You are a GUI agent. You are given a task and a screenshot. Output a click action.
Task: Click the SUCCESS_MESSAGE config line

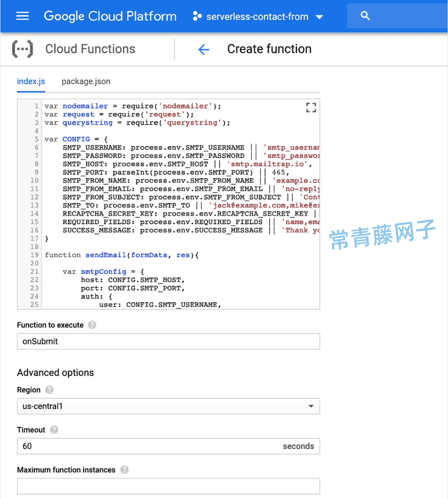point(191,230)
